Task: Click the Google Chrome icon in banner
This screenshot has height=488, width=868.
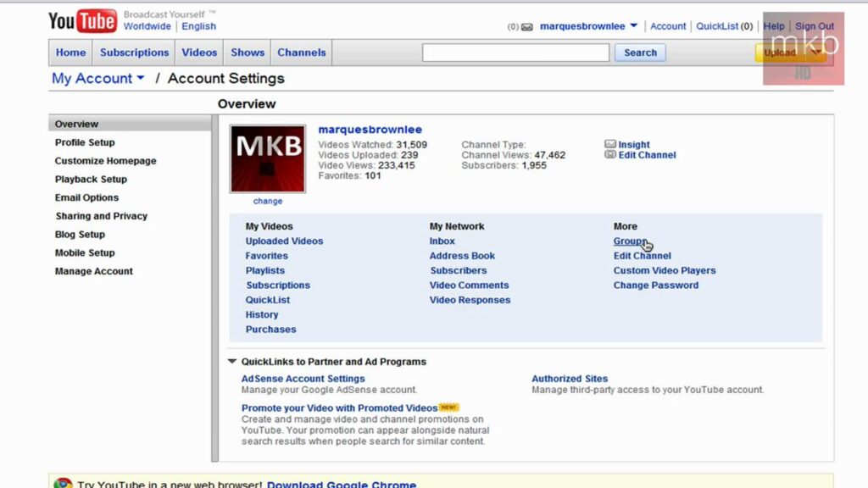Action: tap(63, 483)
